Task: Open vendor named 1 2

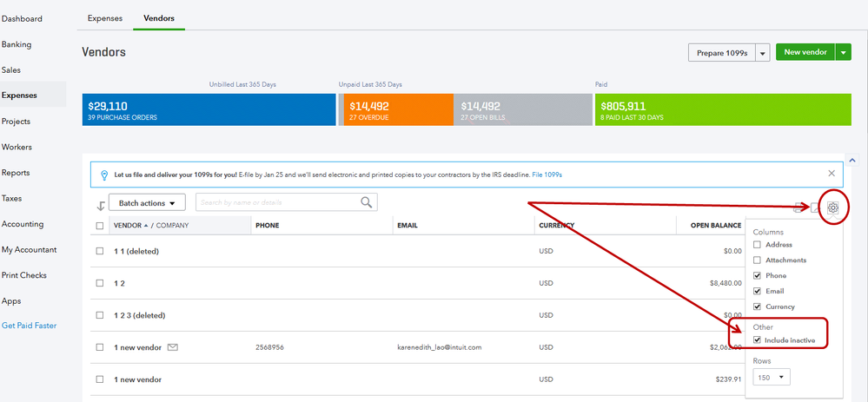Action: [119, 283]
